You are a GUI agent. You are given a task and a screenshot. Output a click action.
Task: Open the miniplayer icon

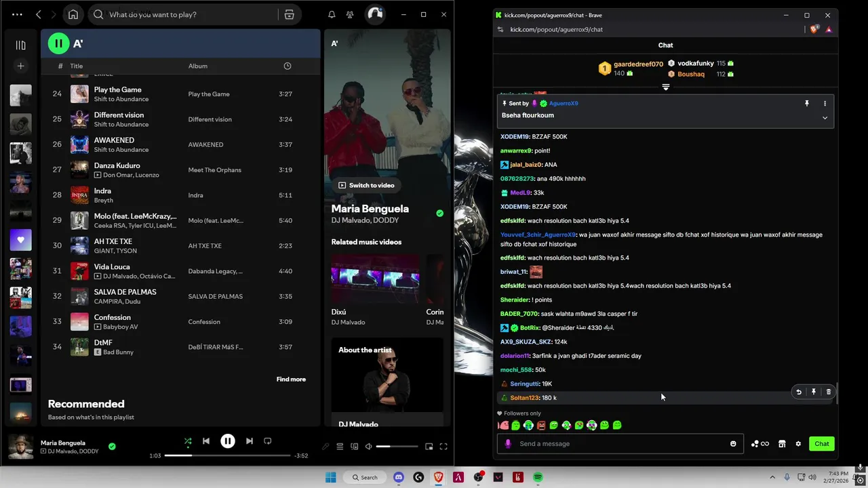[429, 447]
